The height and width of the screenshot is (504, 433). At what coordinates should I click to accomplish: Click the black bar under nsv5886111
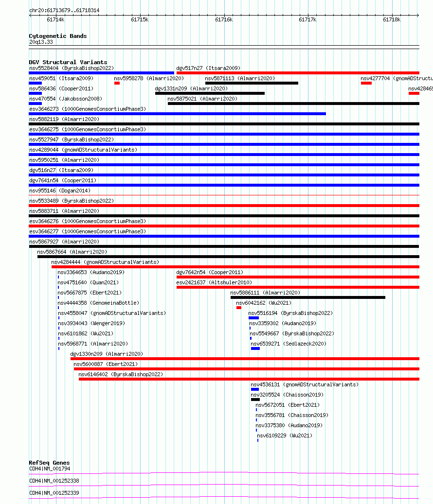click(308, 297)
